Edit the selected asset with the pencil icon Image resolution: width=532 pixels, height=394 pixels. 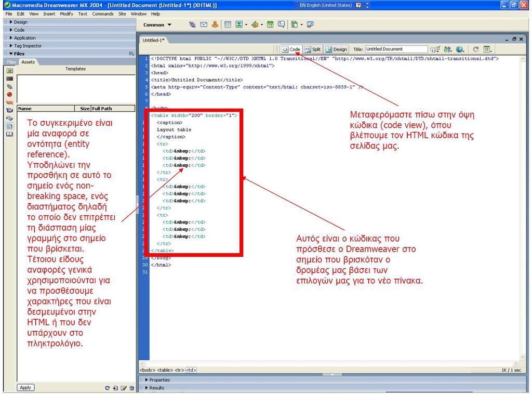(124, 388)
